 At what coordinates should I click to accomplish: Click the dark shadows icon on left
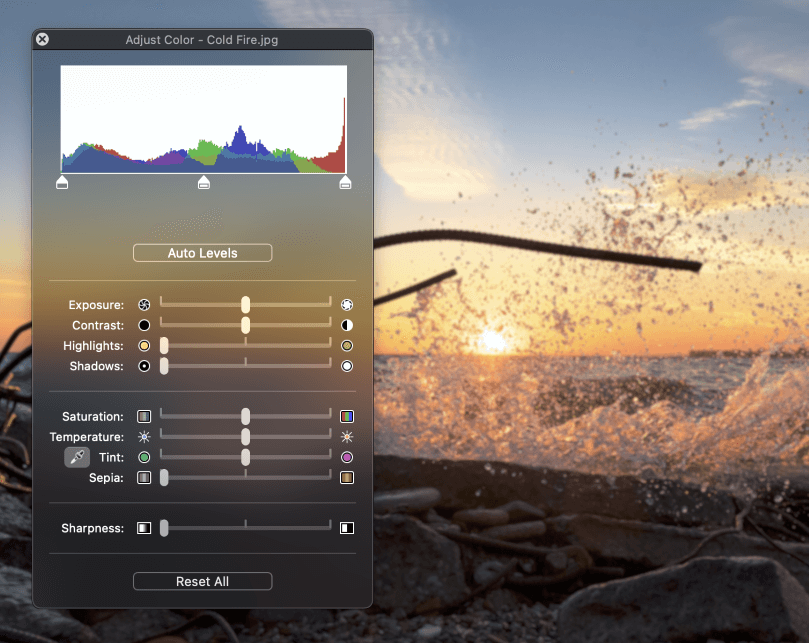pos(144,366)
